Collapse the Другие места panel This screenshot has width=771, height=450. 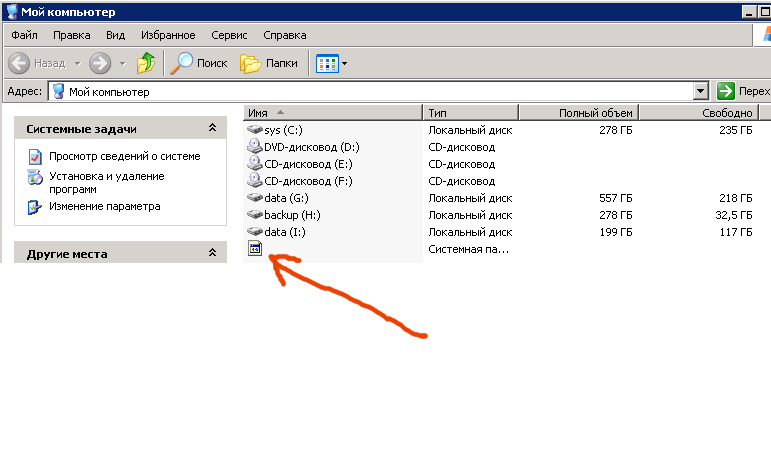[211, 253]
